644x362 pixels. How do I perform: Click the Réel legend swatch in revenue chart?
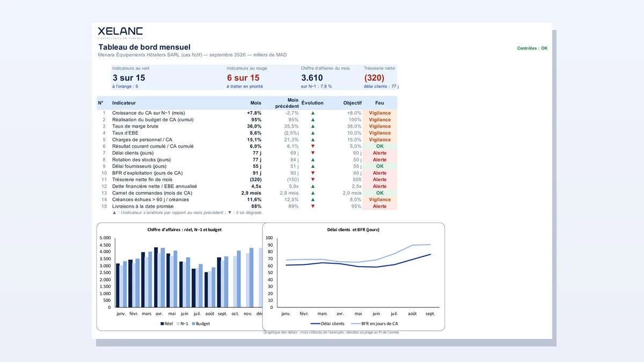pyautogui.click(x=162, y=324)
